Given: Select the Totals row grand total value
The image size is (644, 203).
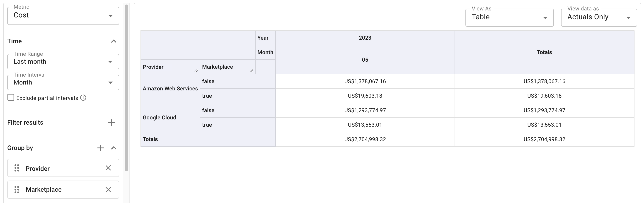Looking at the screenshot, I should click(544, 139).
